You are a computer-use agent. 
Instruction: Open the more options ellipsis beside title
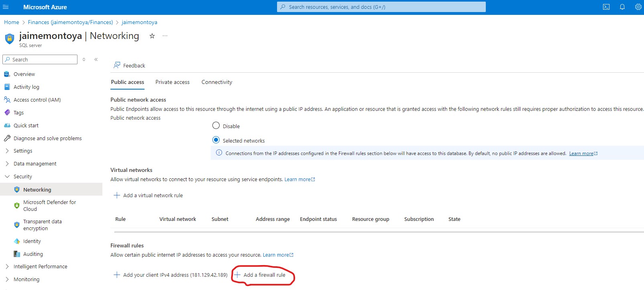(x=165, y=36)
